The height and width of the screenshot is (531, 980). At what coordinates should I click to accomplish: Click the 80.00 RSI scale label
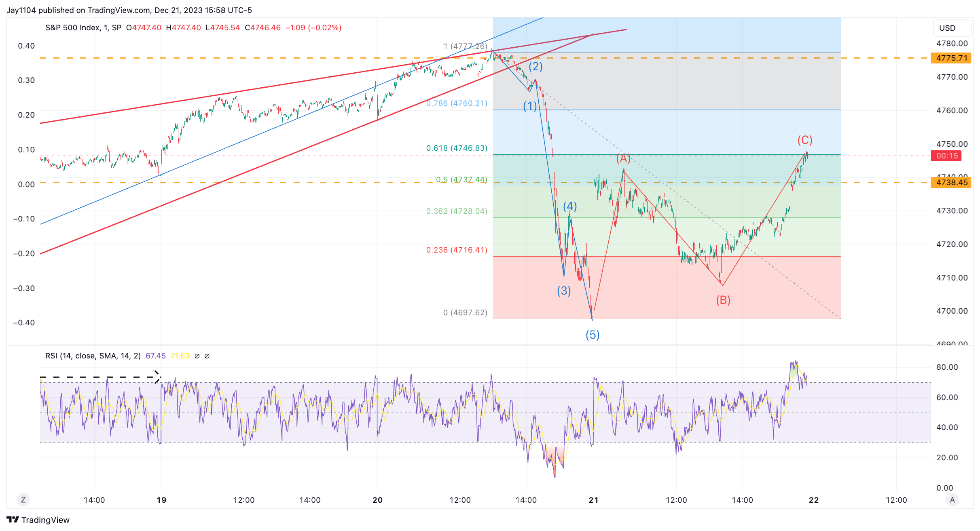tap(947, 367)
